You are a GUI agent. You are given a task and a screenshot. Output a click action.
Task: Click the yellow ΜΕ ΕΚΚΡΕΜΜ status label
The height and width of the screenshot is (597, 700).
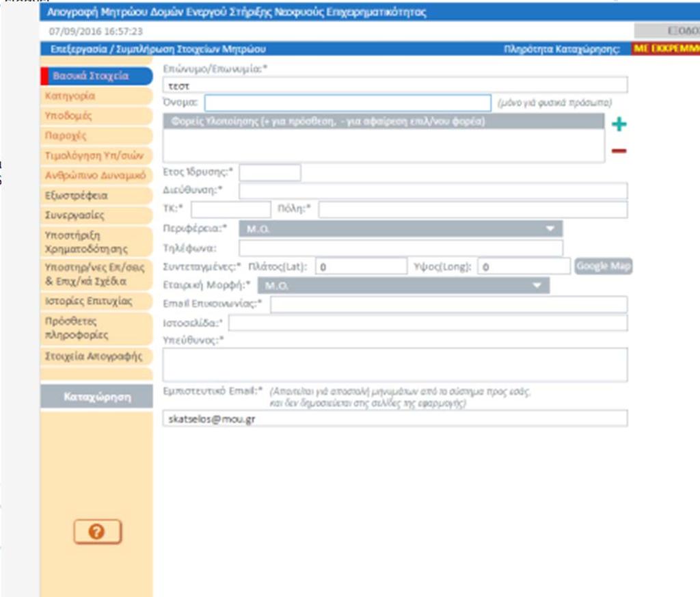(x=666, y=49)
